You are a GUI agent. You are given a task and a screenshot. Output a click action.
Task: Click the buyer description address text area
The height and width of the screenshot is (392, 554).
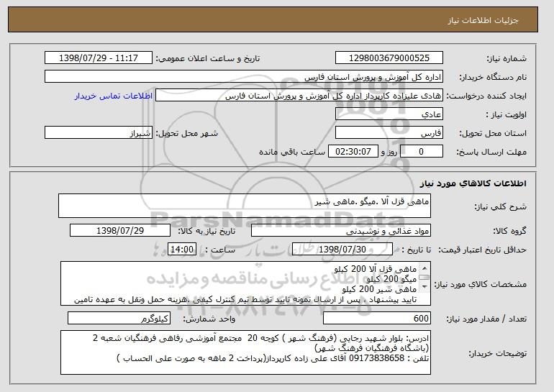click(245, 352)
